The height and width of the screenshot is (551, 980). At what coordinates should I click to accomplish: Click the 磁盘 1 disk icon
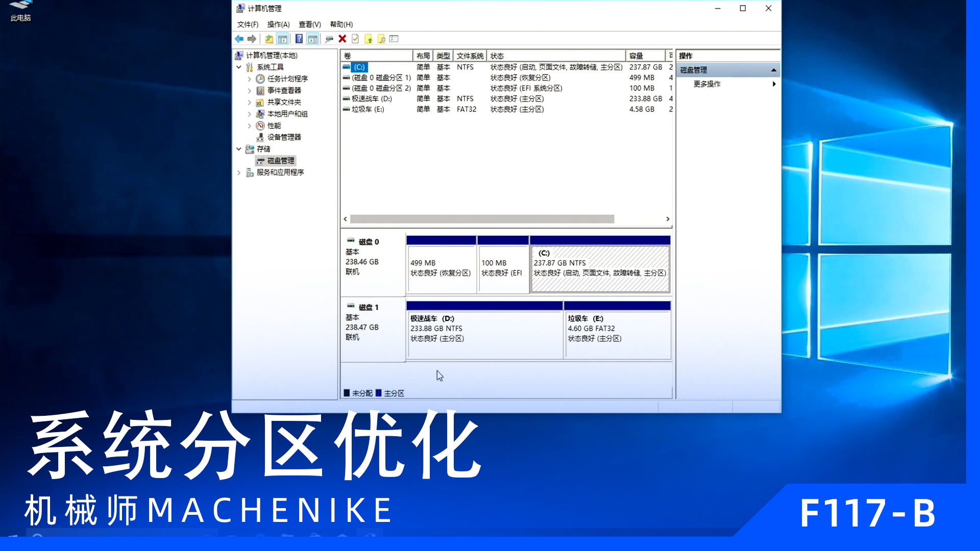click(351, 306)
